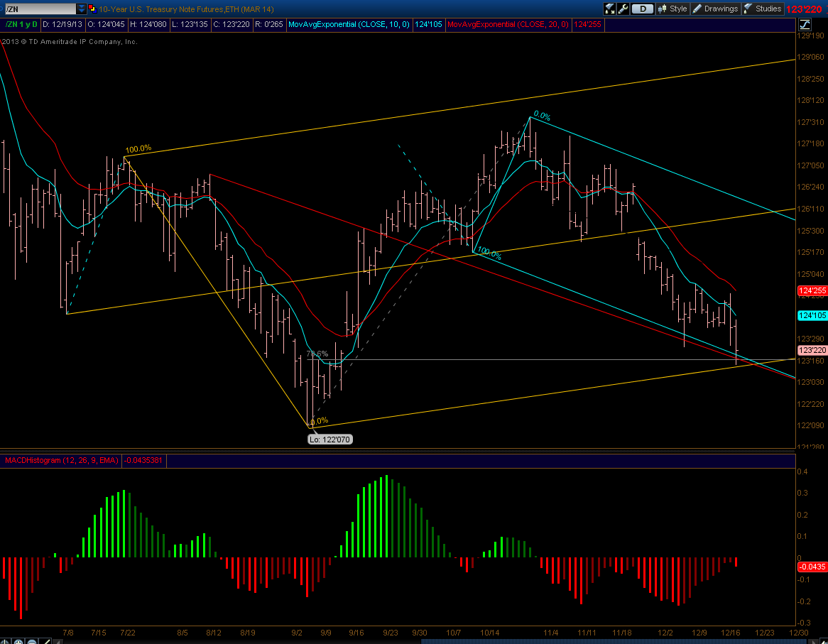Click the cyan 0.0% label at the chart peak
The image size is (828, 644).
pos(543,116)
